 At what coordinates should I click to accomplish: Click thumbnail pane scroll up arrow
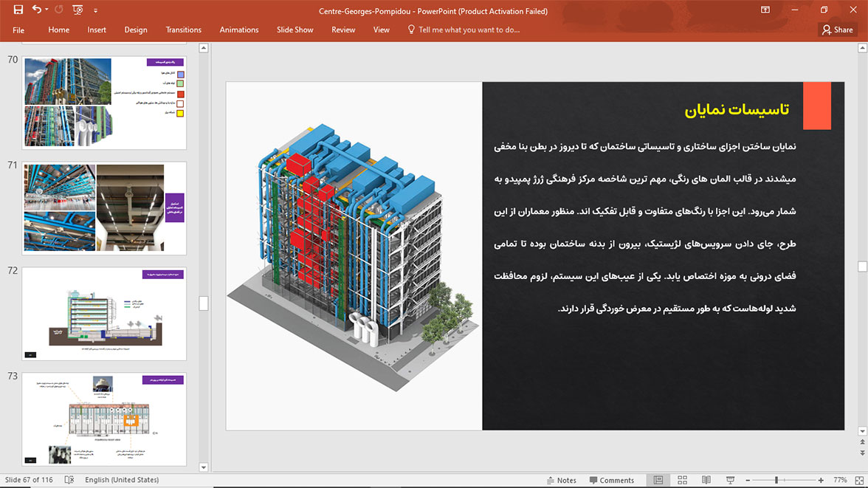pos(204,48)
